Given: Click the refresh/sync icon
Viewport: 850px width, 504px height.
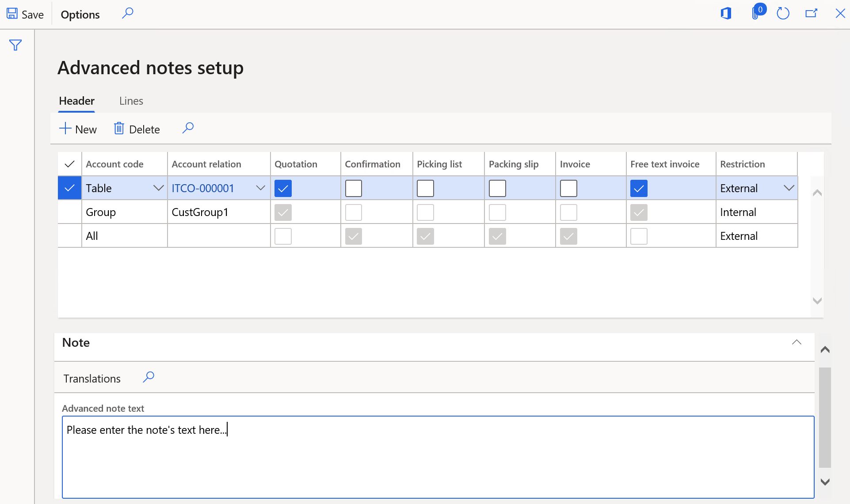Looking at the screenshot, I should click(x=783, y=13).
